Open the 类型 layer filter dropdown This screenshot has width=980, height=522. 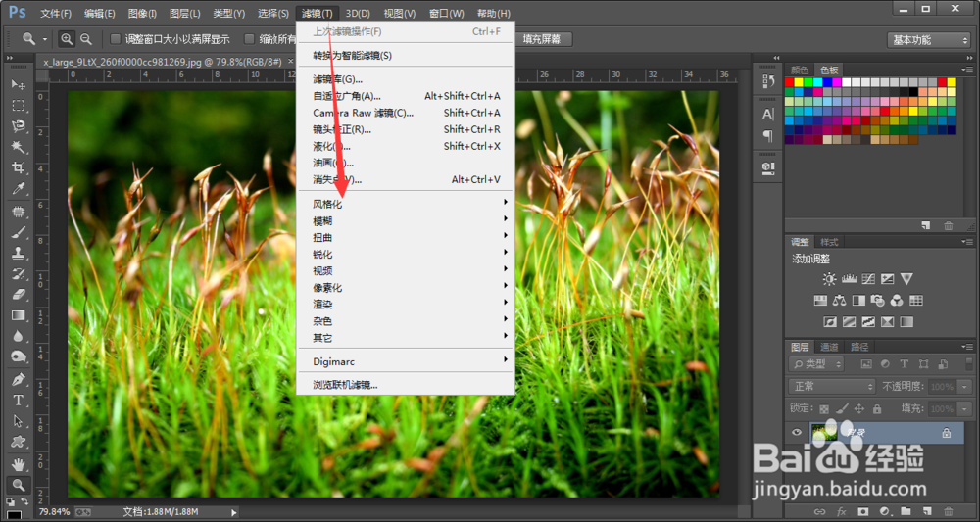pyautogui.click(x=816, y=364)
